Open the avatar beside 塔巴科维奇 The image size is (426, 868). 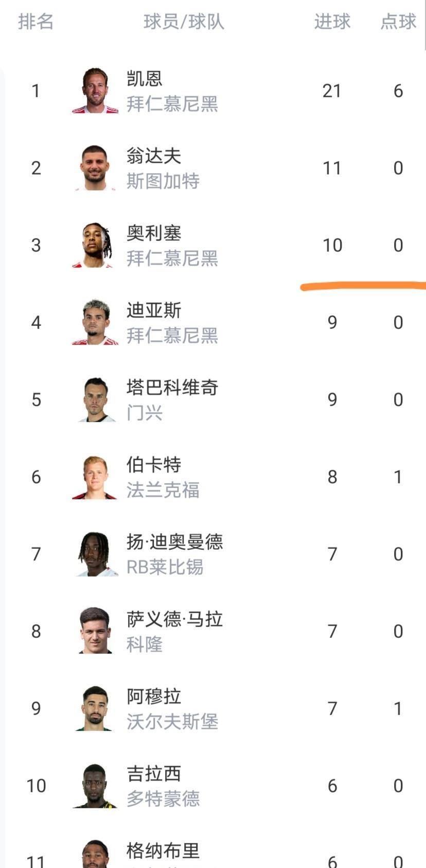click(95, 400)
